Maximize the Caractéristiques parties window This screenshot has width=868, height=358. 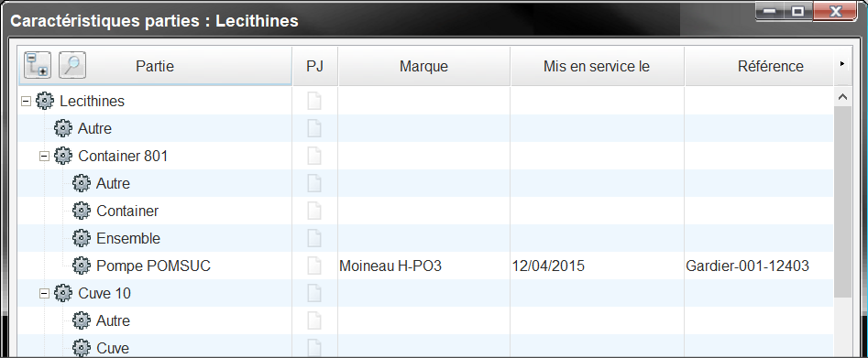(797, 12)
